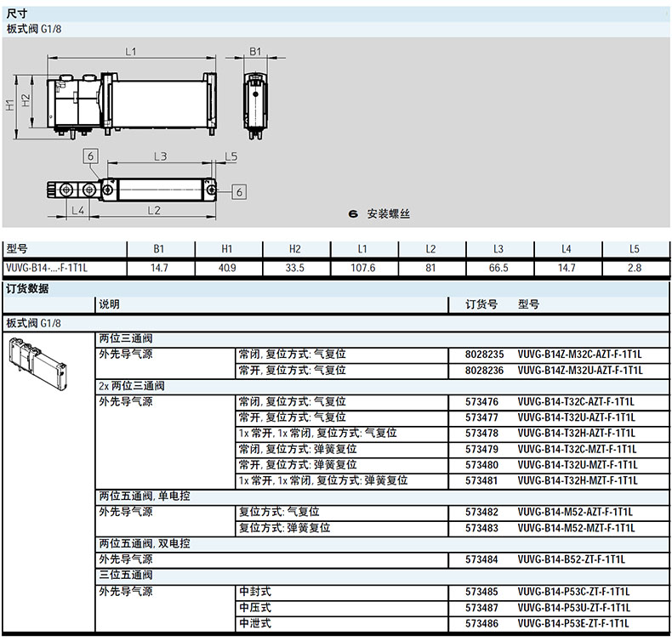This screenshot has height=641, width=672.
Task: Select the 尺寸 section header
Action: [x=18, y=14]
